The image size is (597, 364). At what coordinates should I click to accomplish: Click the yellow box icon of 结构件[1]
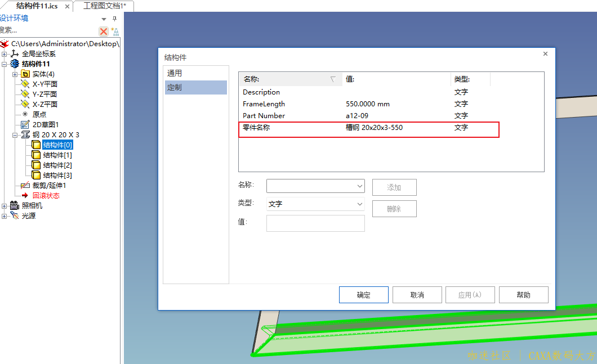pos(36,155)
